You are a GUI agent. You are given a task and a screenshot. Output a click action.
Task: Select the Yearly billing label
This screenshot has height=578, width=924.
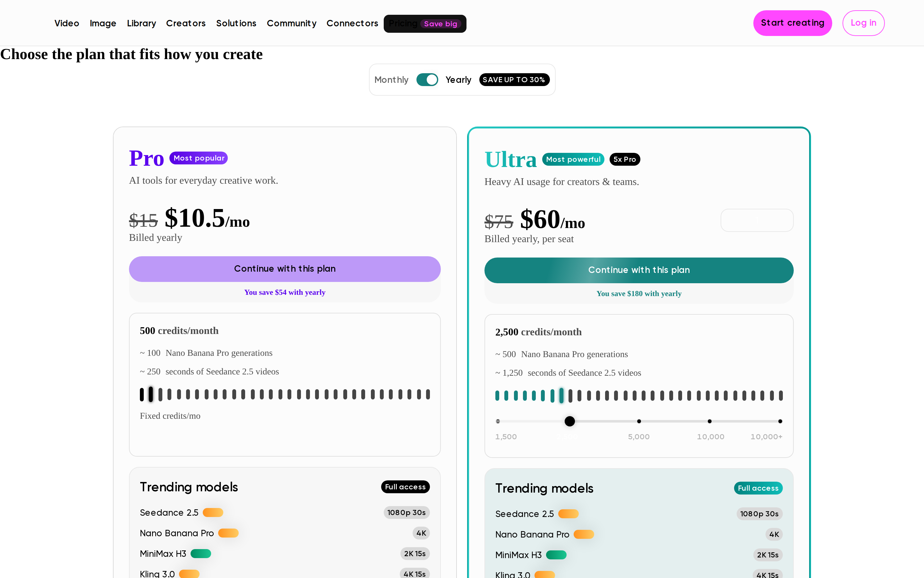[458, 80]
